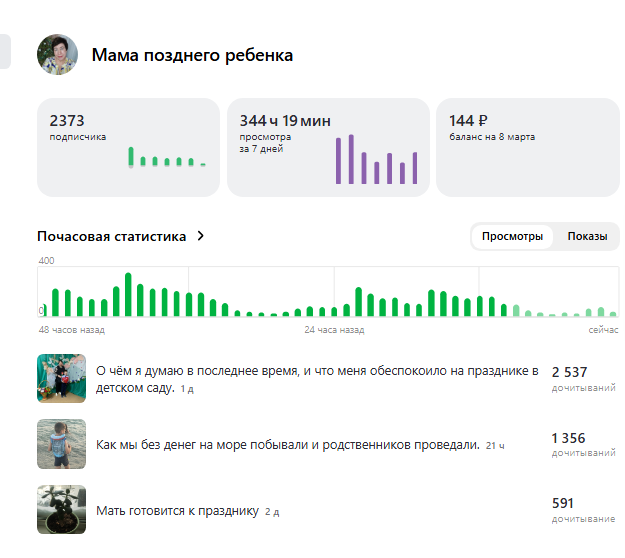
Task: Click the tallest bar in hourly chart
Action: click(128, 295)
